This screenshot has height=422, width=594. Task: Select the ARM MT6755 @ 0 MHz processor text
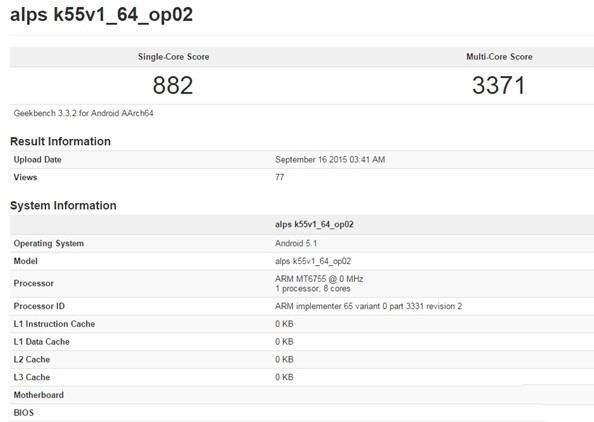coord(319,279)
